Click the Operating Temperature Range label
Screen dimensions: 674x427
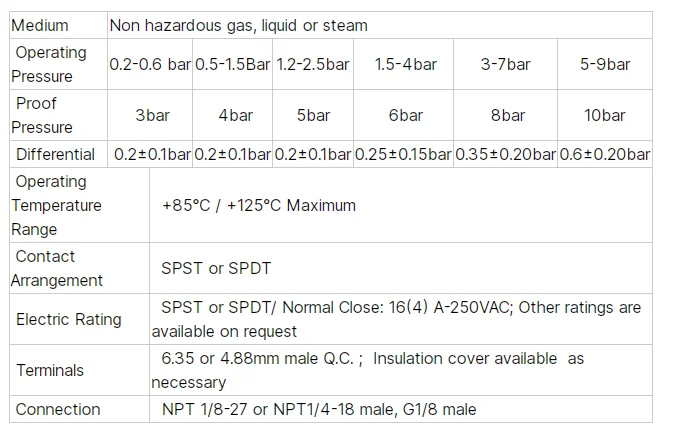(x=56, y=205)
